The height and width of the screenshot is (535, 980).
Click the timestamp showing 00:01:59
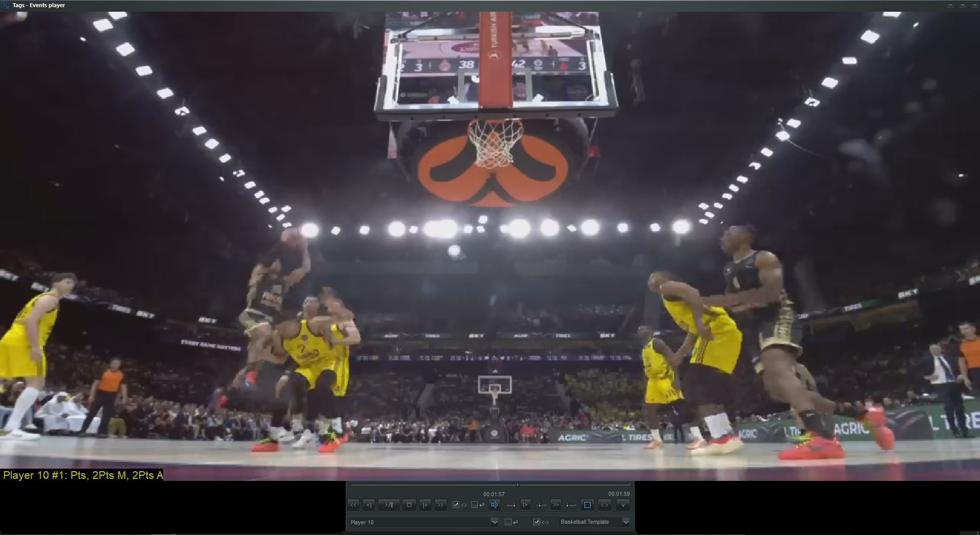618,494
